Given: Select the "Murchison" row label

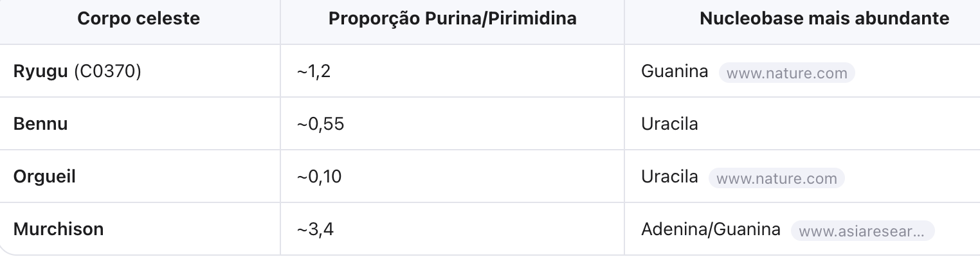Looking at the screenshot, I should (59, 229).
